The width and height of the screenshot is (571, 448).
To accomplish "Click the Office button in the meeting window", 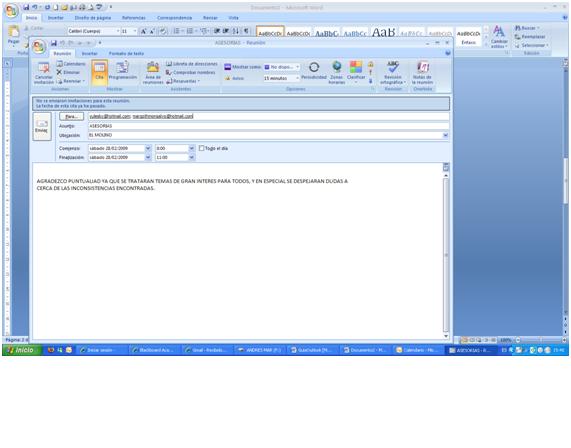I will click(39, 46).
